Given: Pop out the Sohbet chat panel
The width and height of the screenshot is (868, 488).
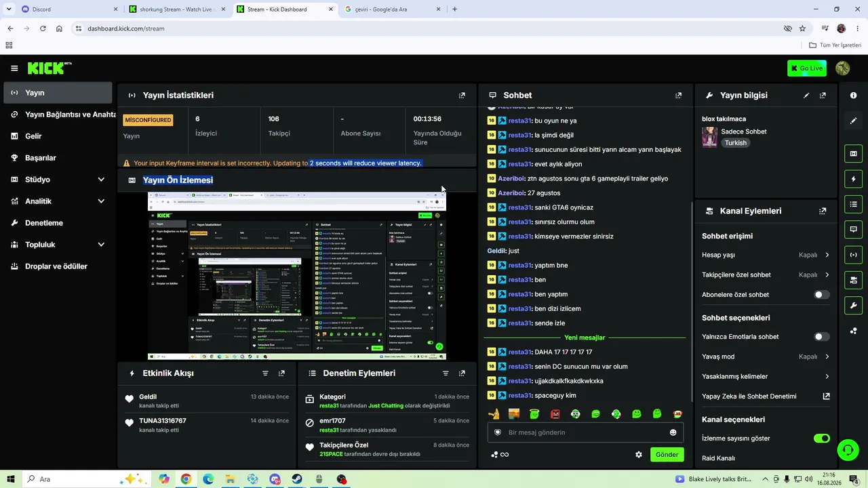Looking at the screenshot, I should [678, 96].
